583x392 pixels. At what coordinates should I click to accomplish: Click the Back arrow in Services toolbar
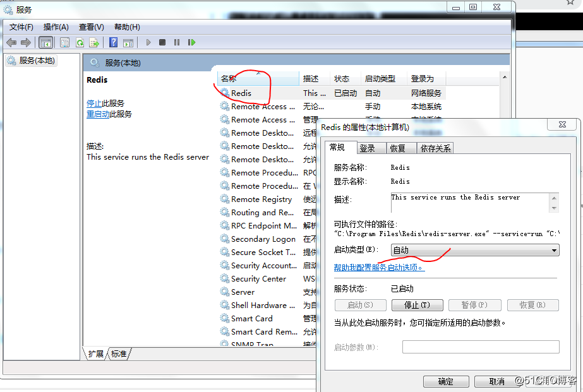(11, 42)
